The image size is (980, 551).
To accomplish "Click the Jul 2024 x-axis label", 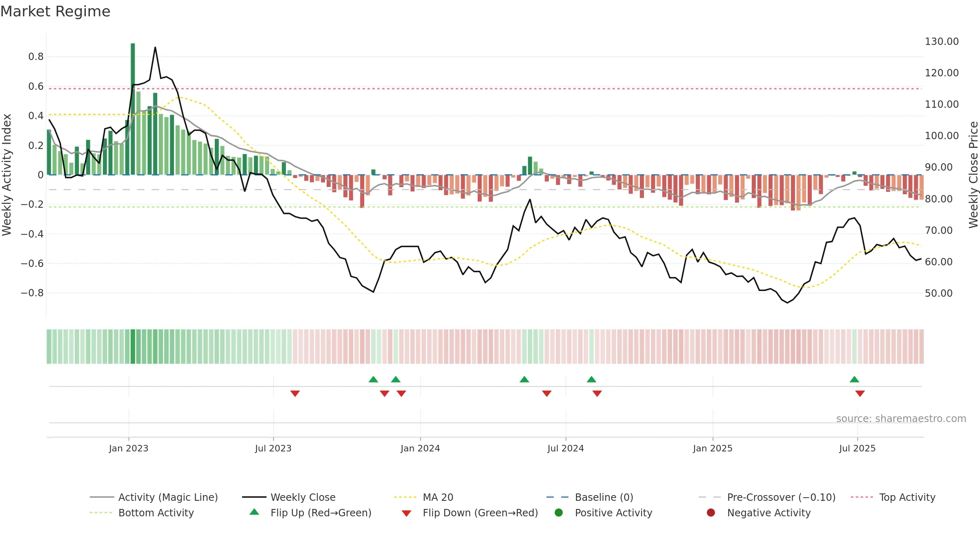I will coord(566,449).
